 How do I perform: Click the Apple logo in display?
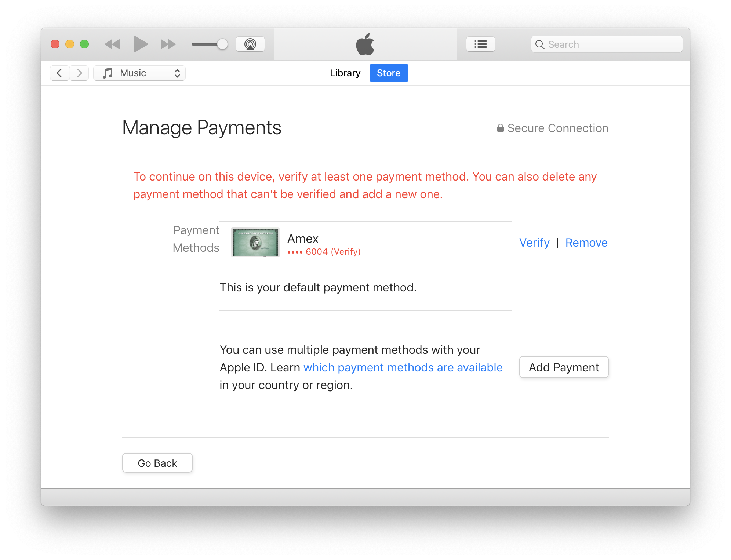click(365, 44)
